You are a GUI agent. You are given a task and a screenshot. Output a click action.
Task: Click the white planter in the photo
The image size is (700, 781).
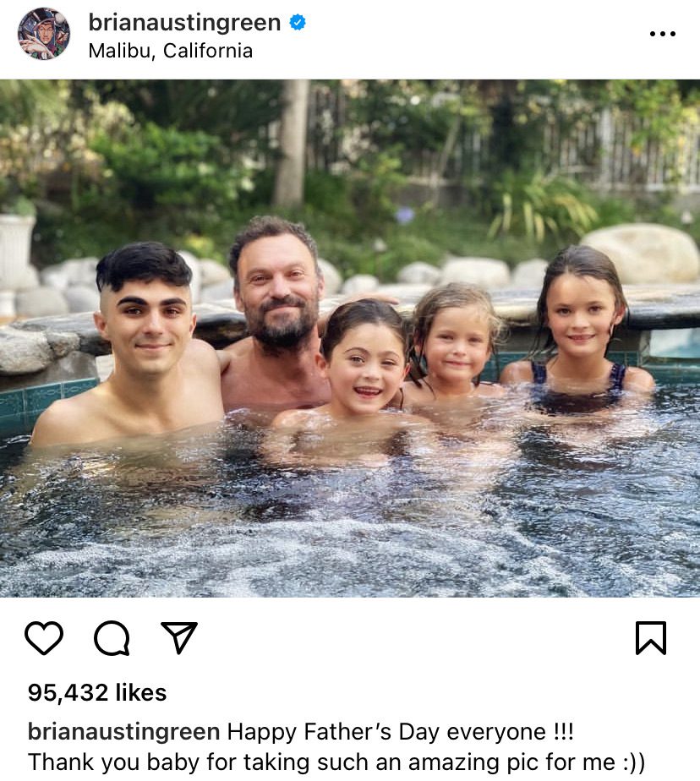click(x=16, y=247)
